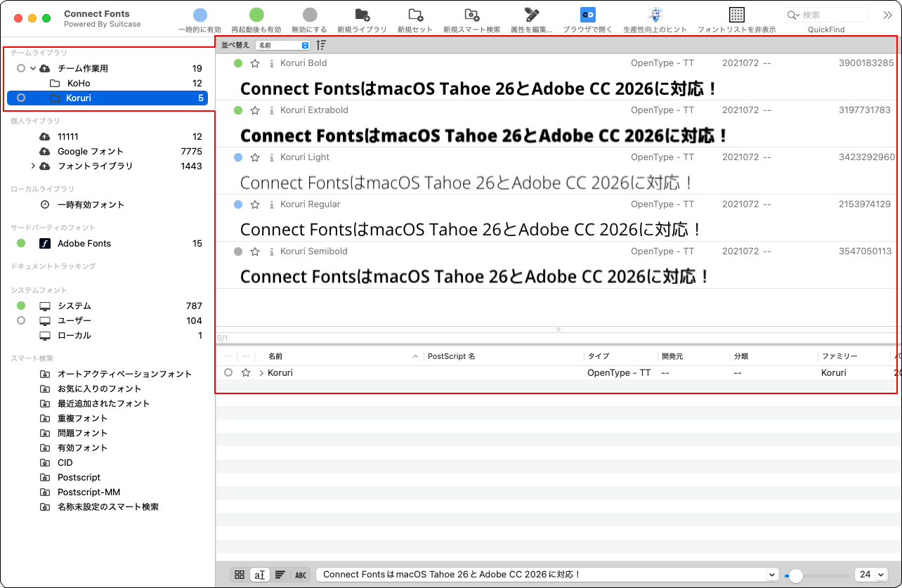Switch to tile grid preview view
This screenshot has width=902, height=588.
240,575
